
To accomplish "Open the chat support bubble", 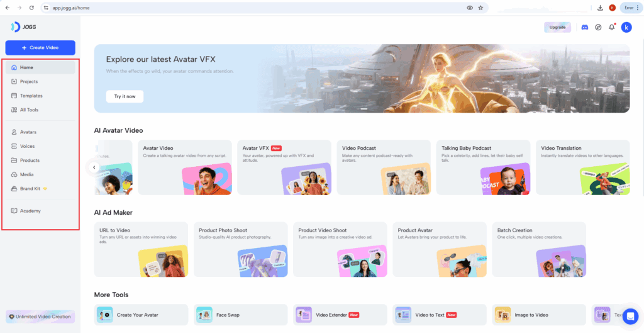I will [x=630, y=315].
